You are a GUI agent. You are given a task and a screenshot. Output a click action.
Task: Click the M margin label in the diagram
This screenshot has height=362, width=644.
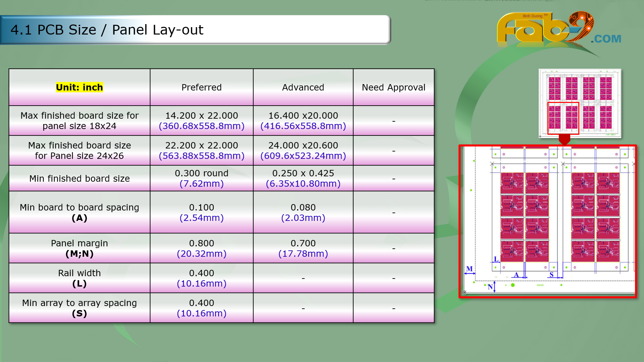click(x=469, y=269)
